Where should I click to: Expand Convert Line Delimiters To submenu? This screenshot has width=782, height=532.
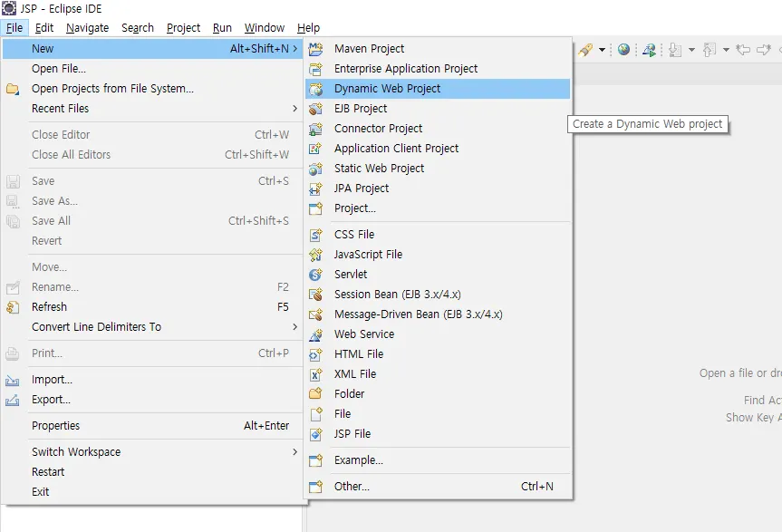152,327
